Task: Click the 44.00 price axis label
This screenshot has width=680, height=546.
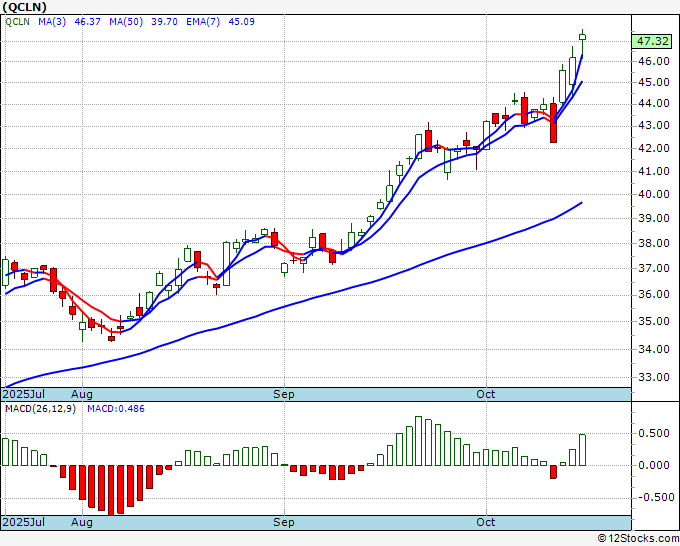Action: [654, 103]
